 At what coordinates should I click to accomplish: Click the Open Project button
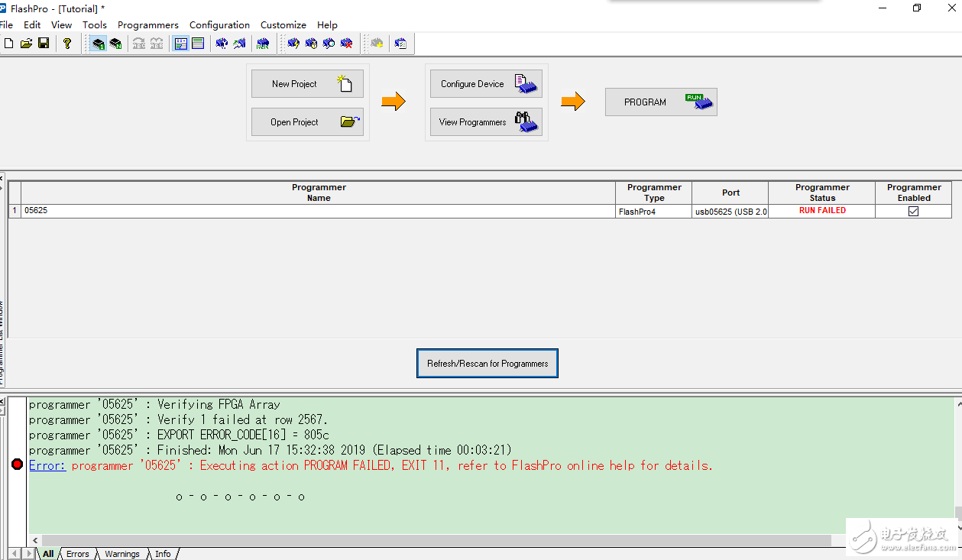pyautogui.click(x=307, y=121)
